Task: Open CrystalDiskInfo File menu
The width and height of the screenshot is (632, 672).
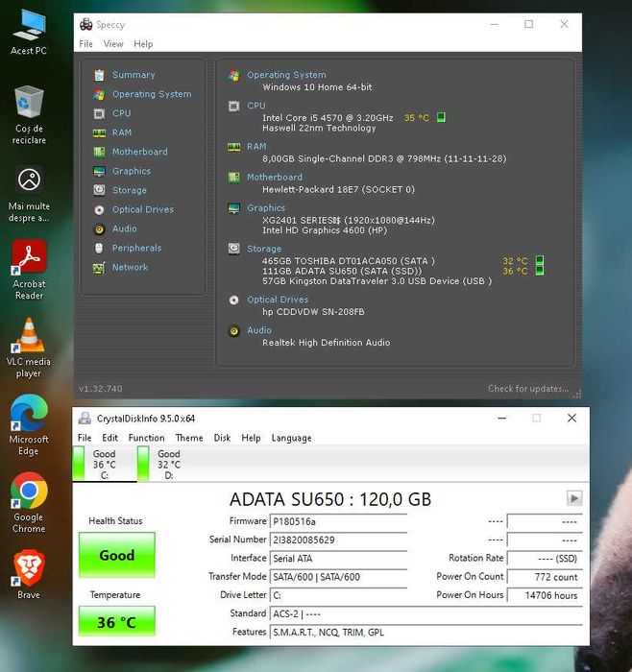Action: point(85,438)
